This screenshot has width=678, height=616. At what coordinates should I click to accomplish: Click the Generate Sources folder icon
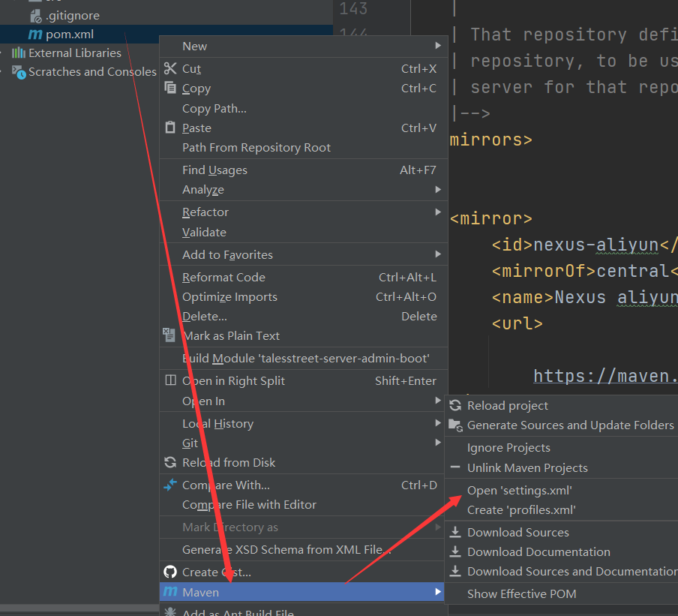pos(455,425)
